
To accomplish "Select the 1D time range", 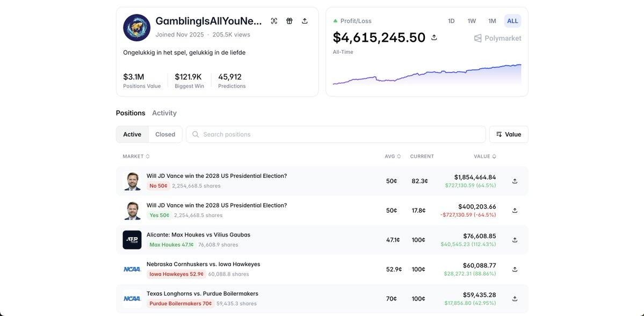I will (451, 21).
